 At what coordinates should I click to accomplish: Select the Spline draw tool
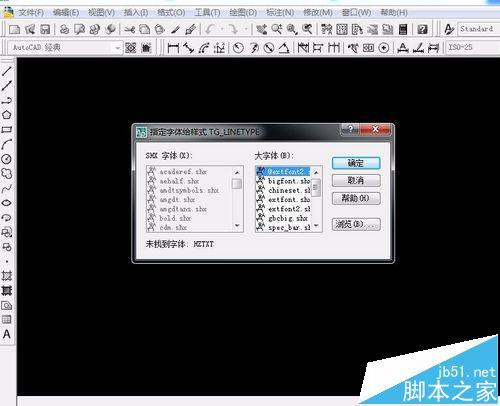tap(7, 188)
